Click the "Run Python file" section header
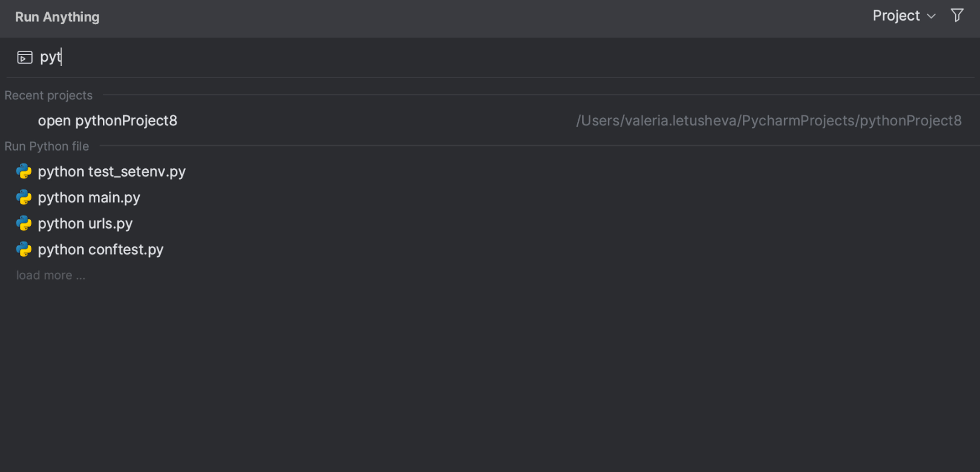Viewport: 980px width, 472px height. 47,146
